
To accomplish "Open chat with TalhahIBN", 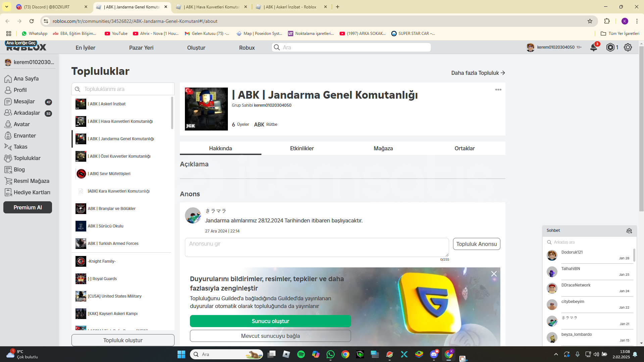I will 589,272.
